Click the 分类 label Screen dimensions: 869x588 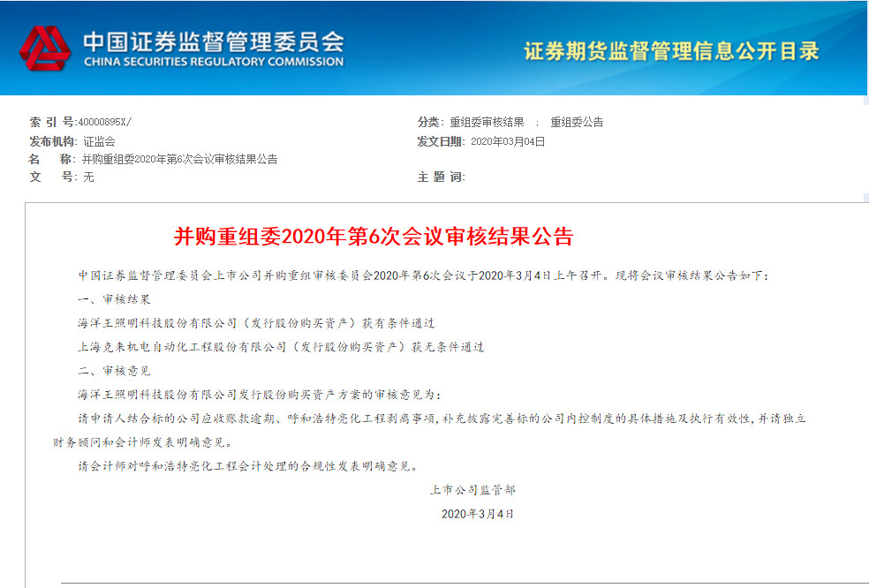coord(430,122)
